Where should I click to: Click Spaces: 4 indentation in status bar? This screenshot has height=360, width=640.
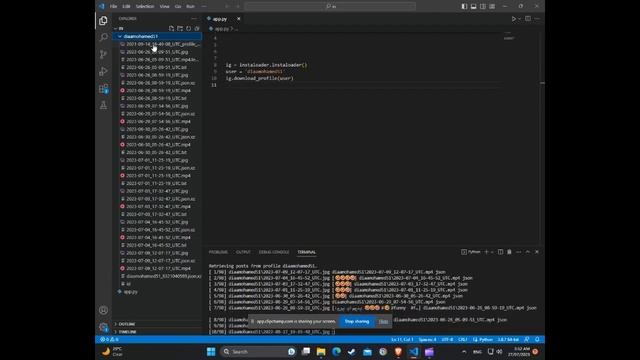pos(427,340)
